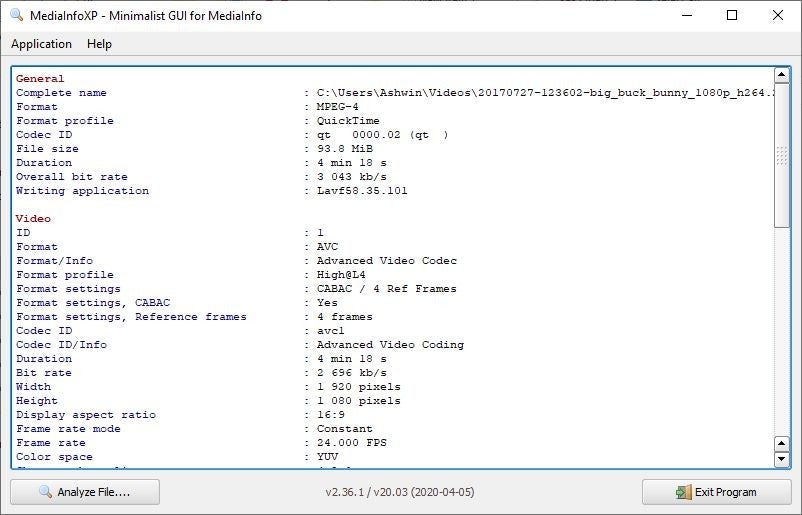Click the red General section heading
802x515 pixels.
click(x=40, y=79)
